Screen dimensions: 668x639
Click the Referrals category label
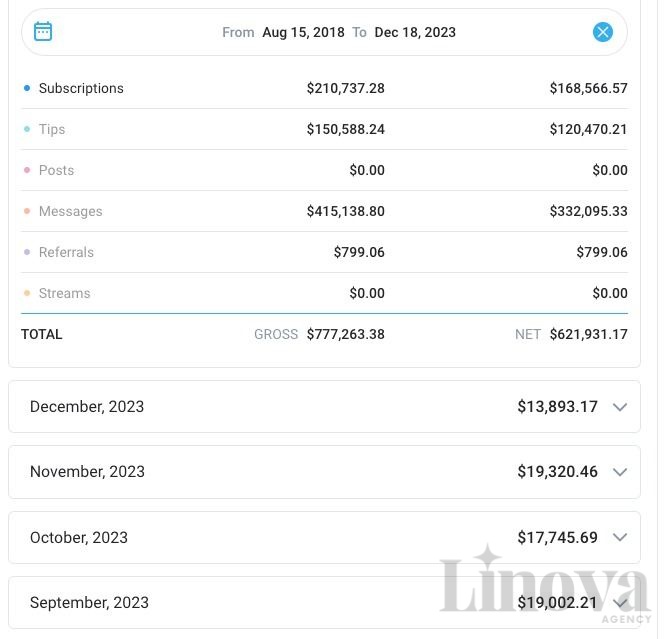tap(66, 252)
